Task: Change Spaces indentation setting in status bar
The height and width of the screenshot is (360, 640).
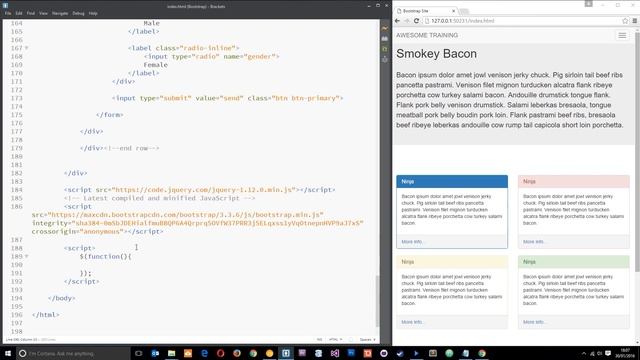Action: 367,340
